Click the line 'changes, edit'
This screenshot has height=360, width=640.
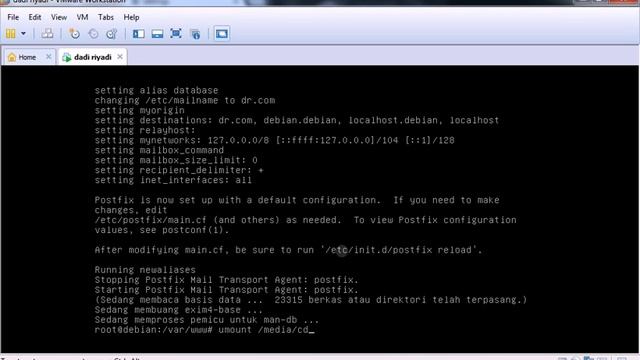(131, 210)
